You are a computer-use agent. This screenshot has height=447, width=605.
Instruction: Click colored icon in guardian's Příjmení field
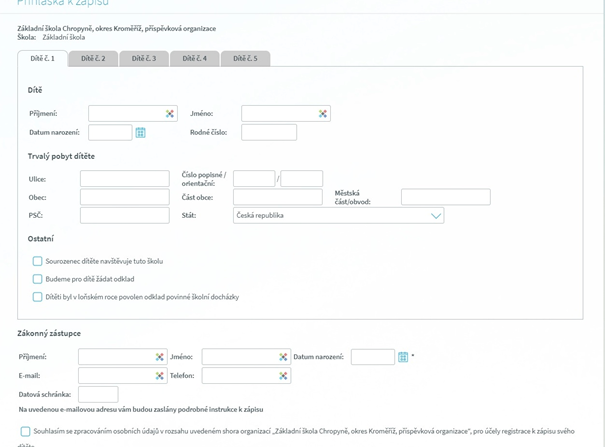point(160,357)
